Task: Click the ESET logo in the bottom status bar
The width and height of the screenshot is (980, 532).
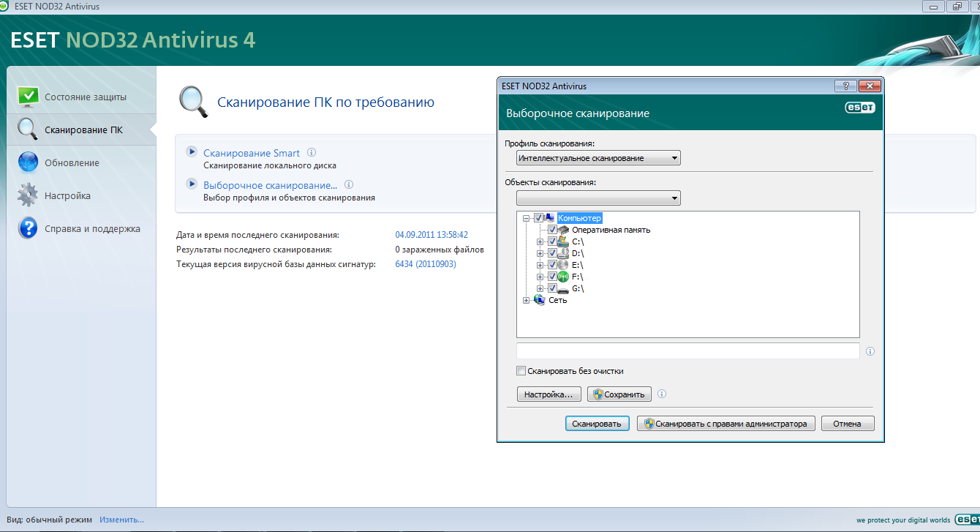Action: coord(966,520)
